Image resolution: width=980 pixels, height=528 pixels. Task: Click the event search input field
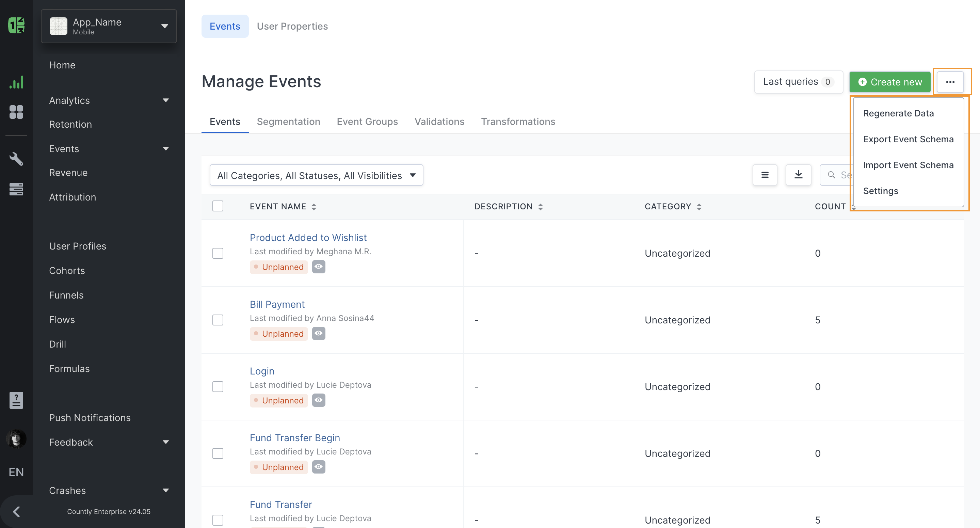tap(837, 175)
